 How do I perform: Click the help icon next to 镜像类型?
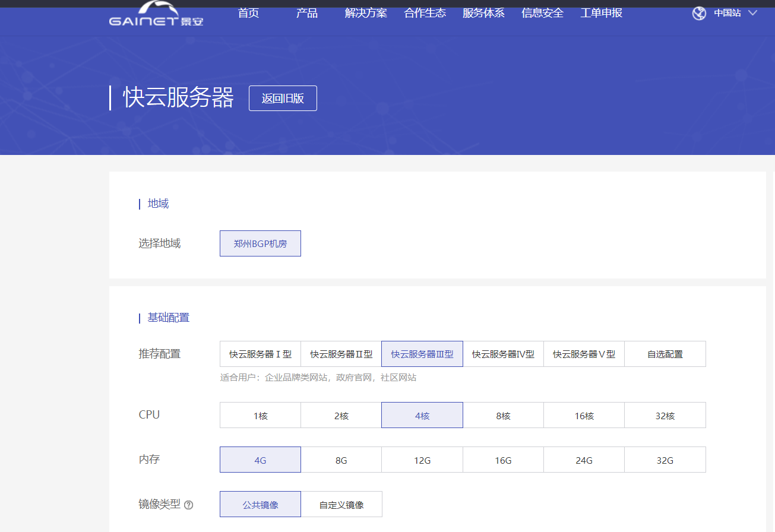189,505
